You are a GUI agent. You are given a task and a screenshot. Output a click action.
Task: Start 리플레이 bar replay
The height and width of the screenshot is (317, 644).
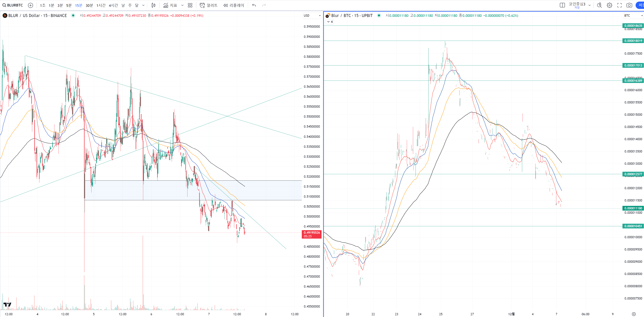(x=234, y=5)
